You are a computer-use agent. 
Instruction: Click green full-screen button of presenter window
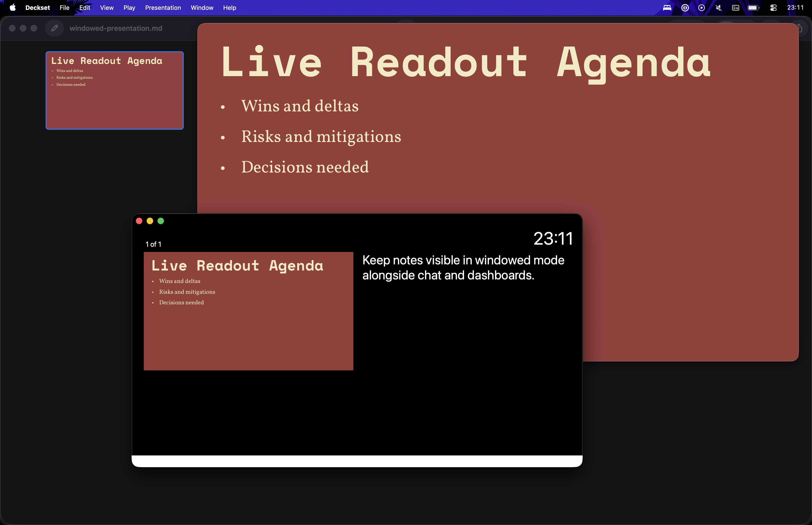(x=161, y=221)
